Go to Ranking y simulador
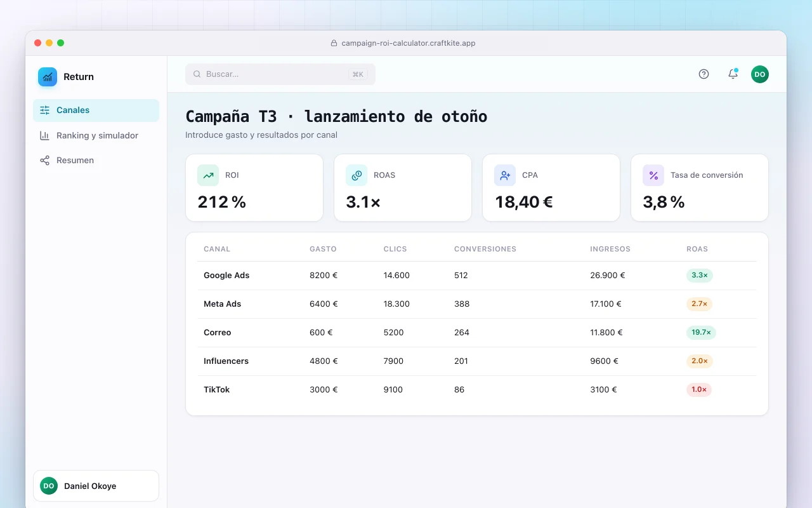 (96, 135)
